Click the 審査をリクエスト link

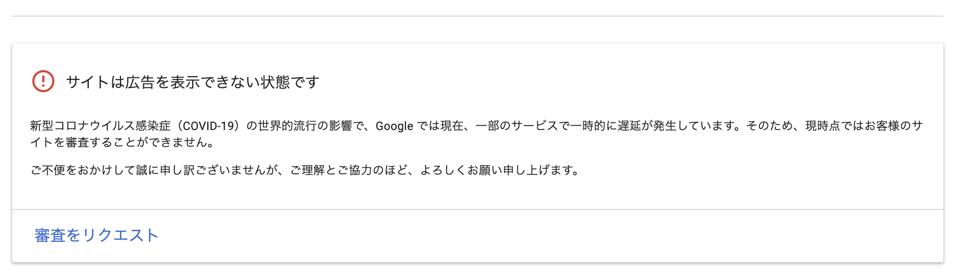pyautogui.click(x=96, y=236)
